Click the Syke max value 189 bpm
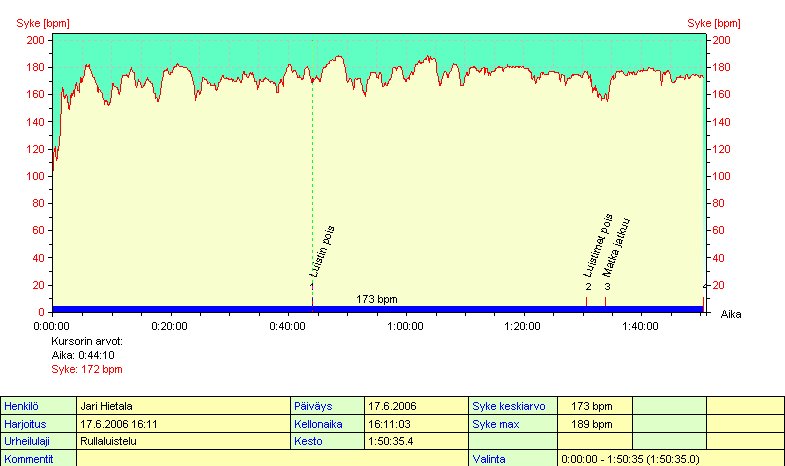 pos(593,424)
